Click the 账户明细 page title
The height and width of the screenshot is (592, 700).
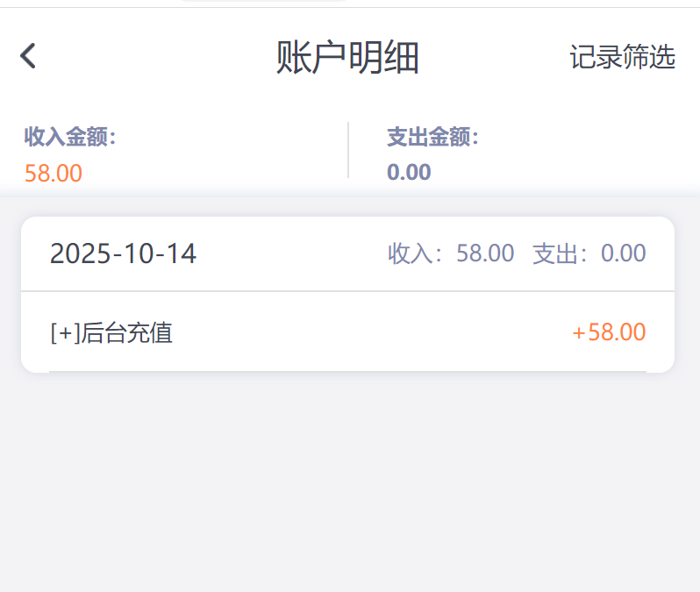coord(347,58)
